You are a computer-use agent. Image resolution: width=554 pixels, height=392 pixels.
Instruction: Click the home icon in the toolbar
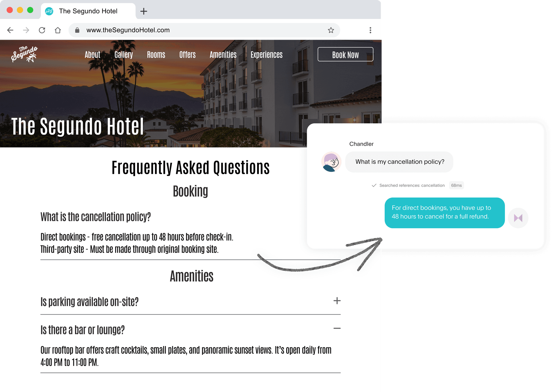[x=58, y=30]
